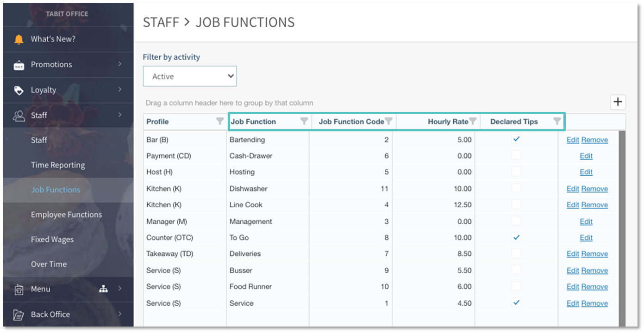Sort by Job Function column header

pos(253,122)
